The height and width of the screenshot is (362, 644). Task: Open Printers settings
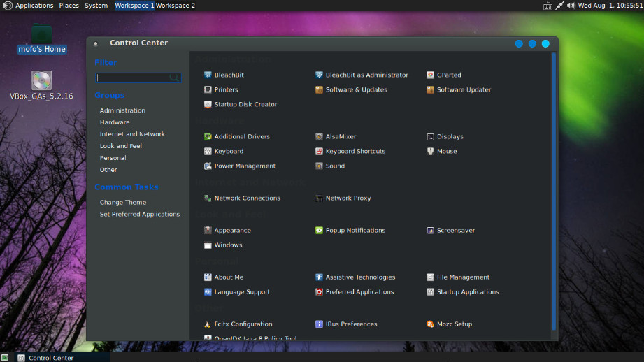(221, 89)
